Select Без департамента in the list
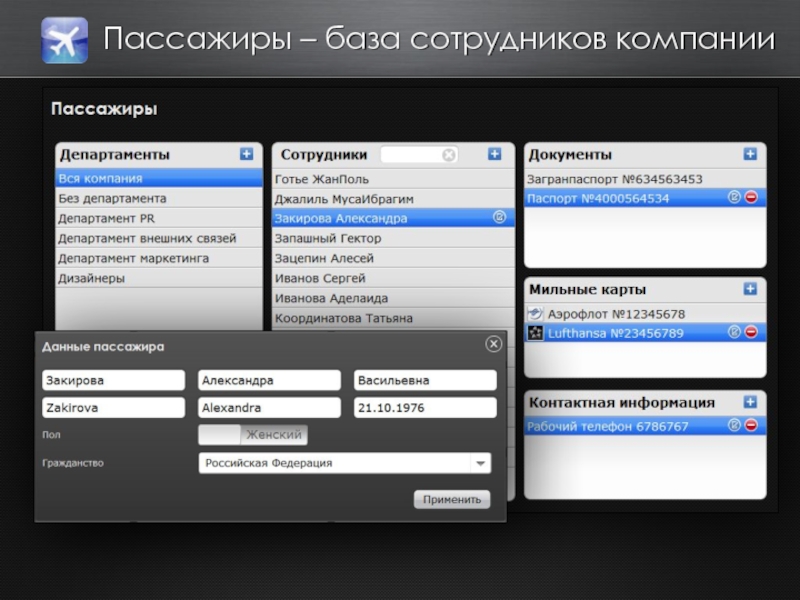Screen dimensions: 800x600 (159, 198)
